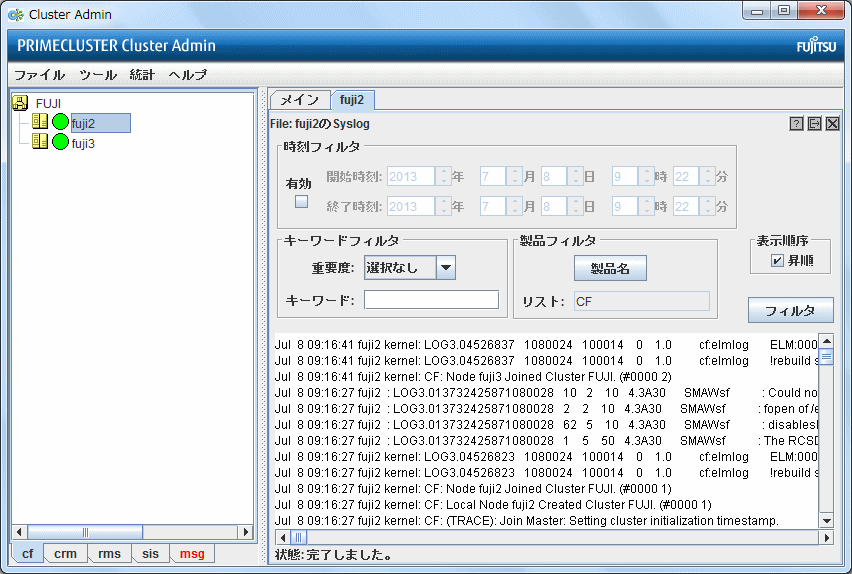Click the log scroll up arrow
The width and height of the screenshot is (852, 574).
coord(826,341)
